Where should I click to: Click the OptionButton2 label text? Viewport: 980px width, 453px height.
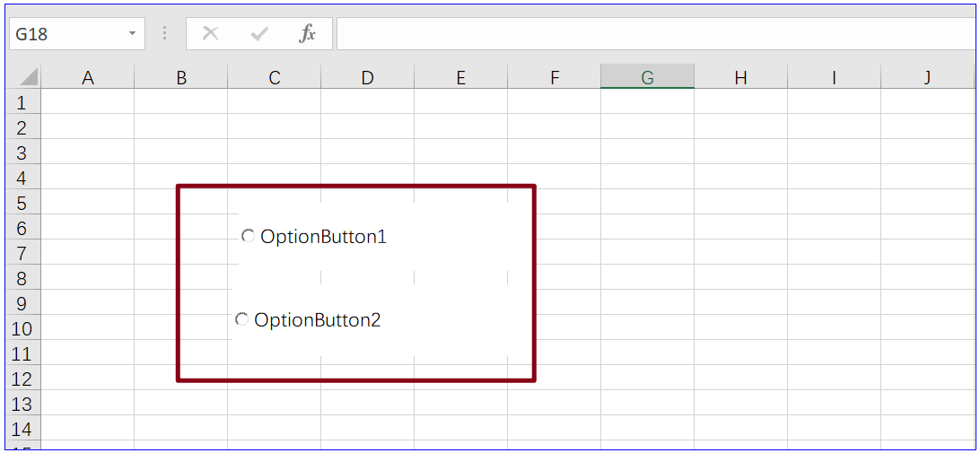pos(318,320)
